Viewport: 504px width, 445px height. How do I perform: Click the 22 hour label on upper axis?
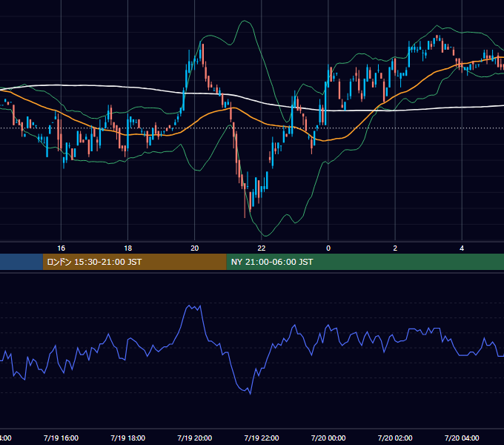262,248
